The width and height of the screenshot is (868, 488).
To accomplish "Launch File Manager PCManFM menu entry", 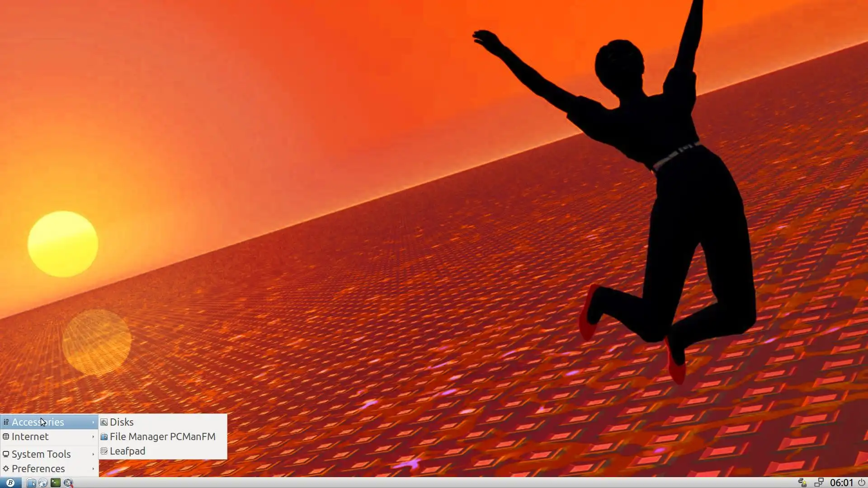I will (x=162, y=436).
